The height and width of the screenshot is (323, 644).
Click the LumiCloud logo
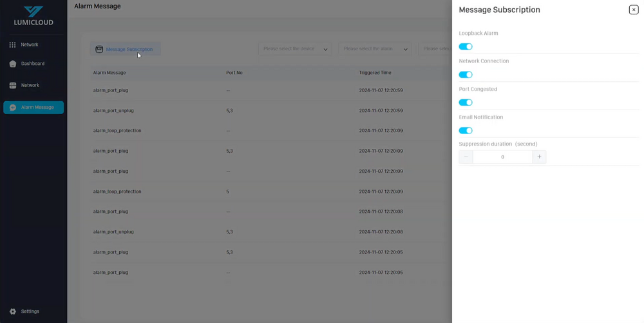pyautogui.click(x=33, y=16)
